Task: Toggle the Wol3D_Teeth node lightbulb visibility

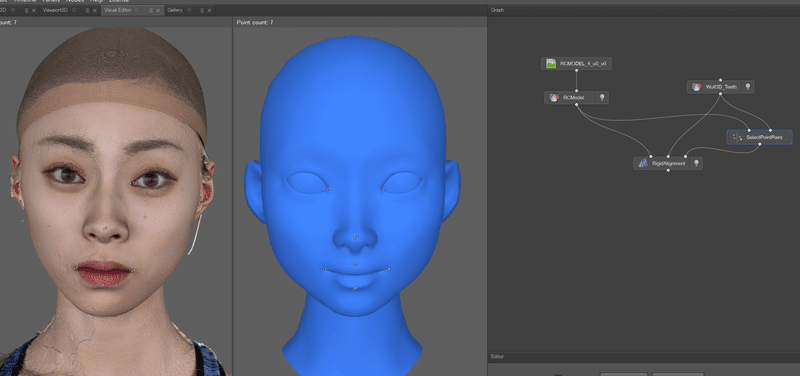Action: [748, 87]
